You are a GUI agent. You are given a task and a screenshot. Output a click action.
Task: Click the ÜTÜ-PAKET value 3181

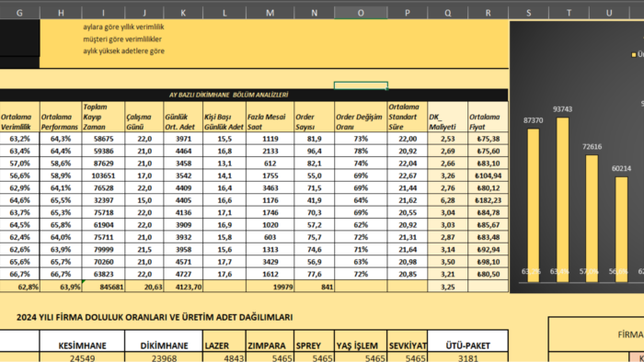click(467, 357)
